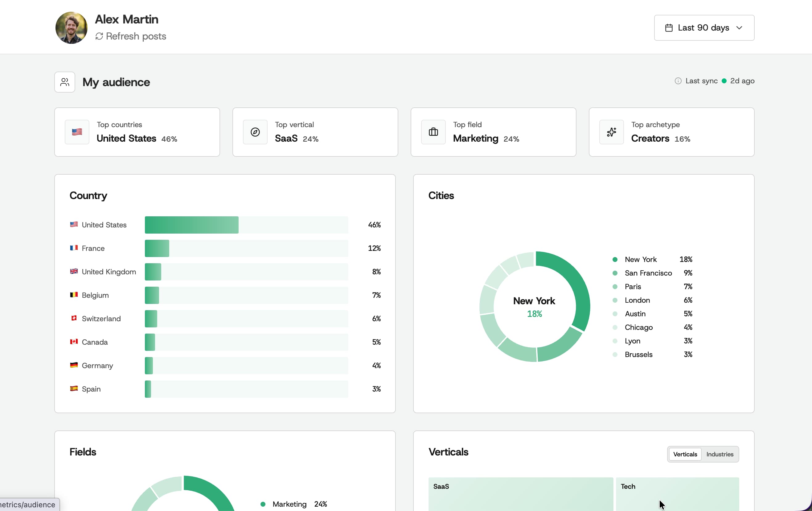The height and width of the screenshot is (511, 812).
Task: Click the Alex Martin profile avatar
Action: [71, 28]
